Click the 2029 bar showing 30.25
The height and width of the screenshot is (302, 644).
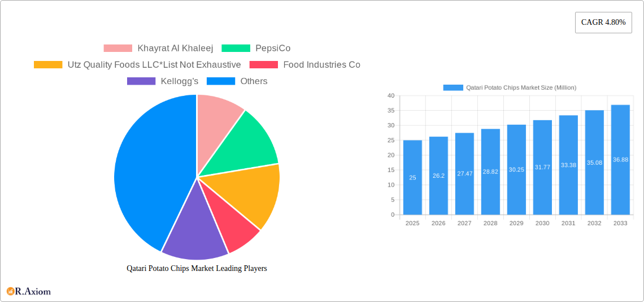tap(517, 169)
